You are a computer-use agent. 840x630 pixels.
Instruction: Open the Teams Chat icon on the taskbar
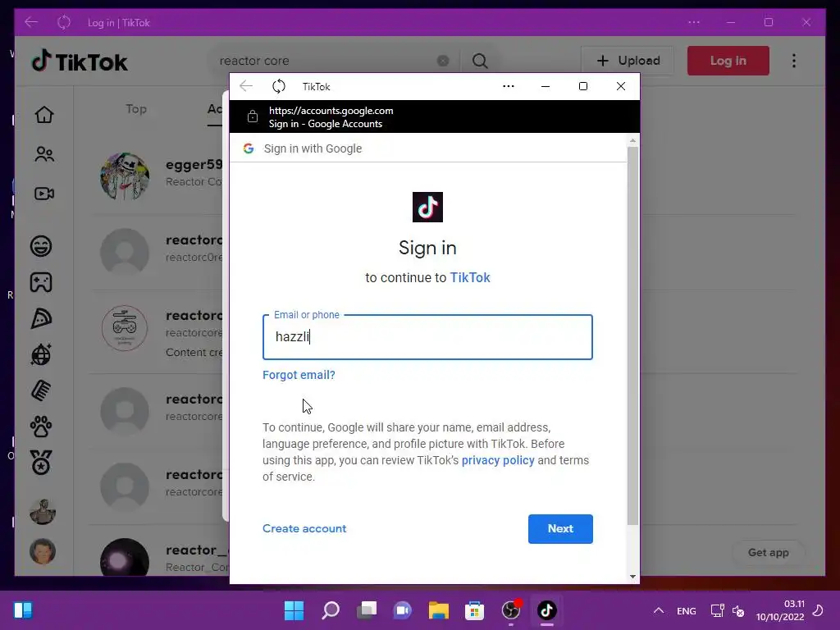(x=402, y=610)
